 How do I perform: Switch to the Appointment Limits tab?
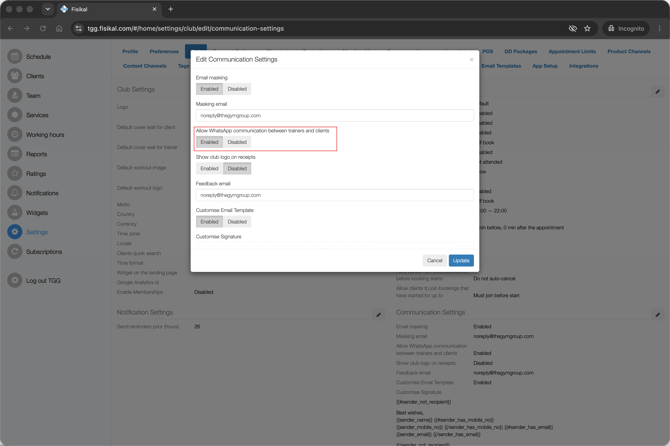coord(572,51)
